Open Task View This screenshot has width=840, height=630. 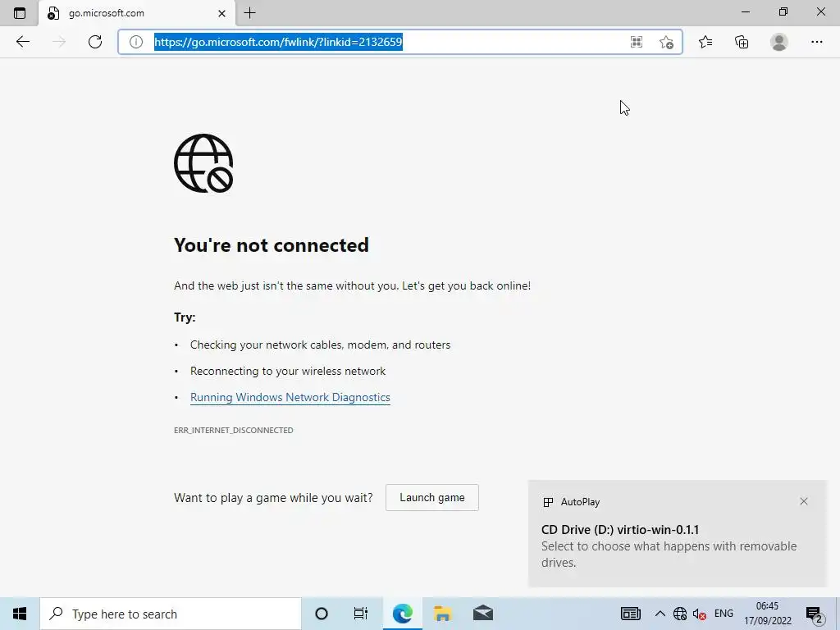361,614
